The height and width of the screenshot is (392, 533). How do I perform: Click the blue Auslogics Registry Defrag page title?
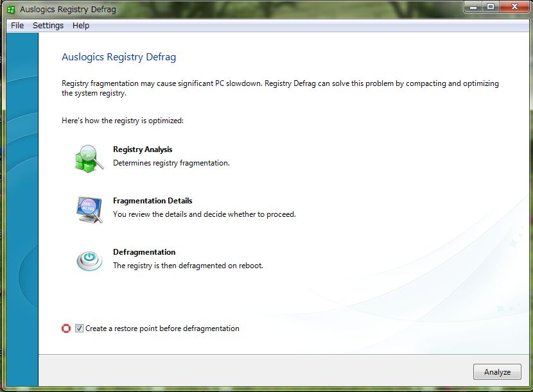[x=119, y=57]
